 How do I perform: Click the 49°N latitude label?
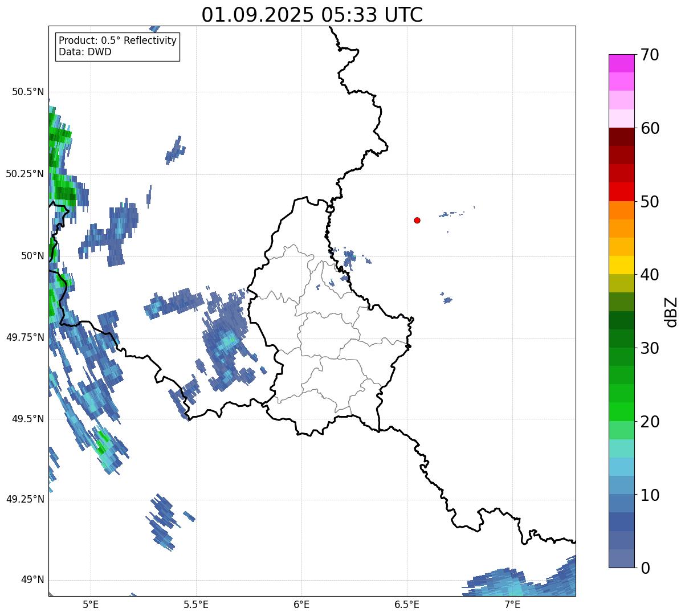[x=32, y=580]
